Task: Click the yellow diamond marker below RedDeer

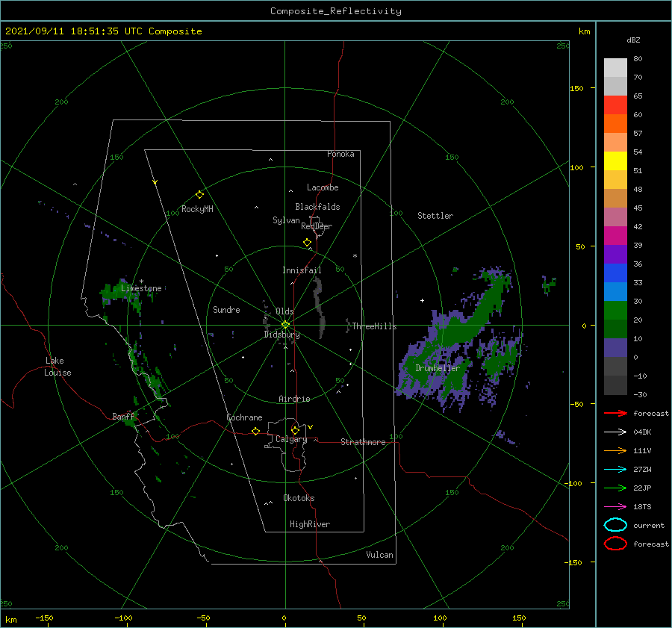Action: tap(307, 243)
